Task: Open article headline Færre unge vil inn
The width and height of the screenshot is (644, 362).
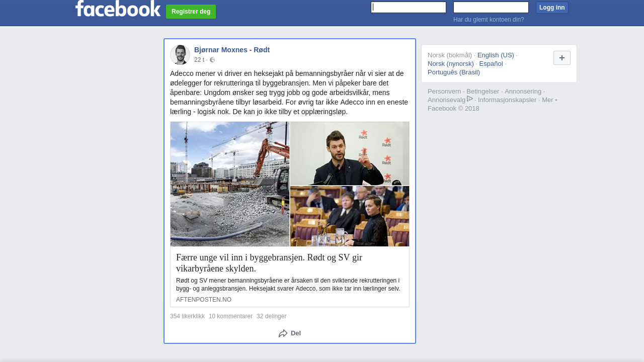Action: pyautogui.click(x=269, y=263)
